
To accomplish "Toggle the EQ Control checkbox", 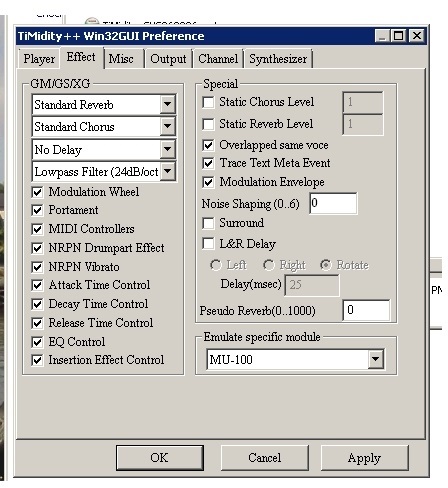I will (37, 342).
